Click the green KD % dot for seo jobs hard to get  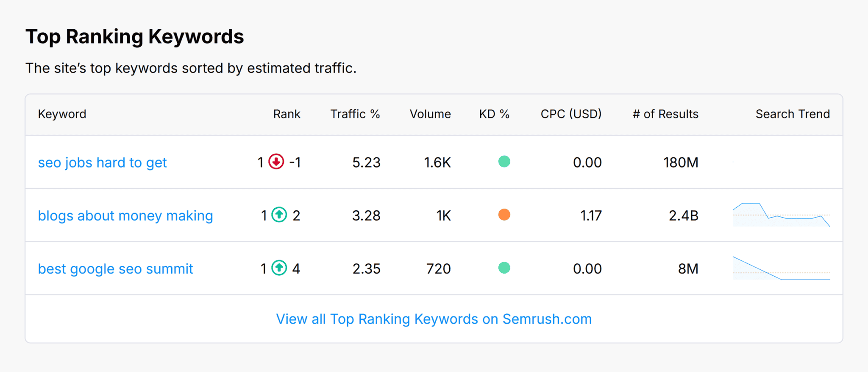[504, 162]
